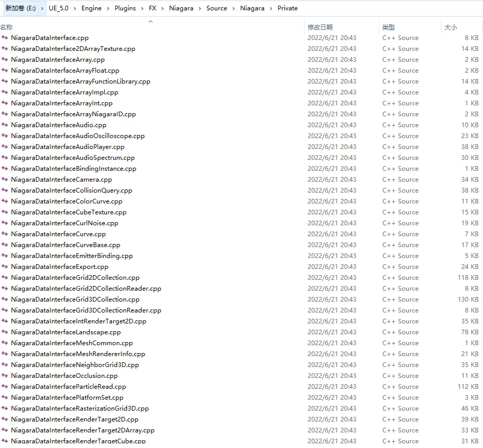The image size is (483, 448).
Task: Click the file icon of NiagaraDataInterfaceAudioPlayer.cpp
Action: tap(5, 146)
